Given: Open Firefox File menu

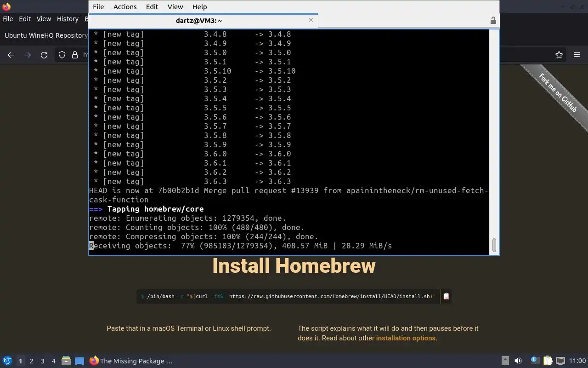Looking at the screenshot, I should click(x=8, y=19).
